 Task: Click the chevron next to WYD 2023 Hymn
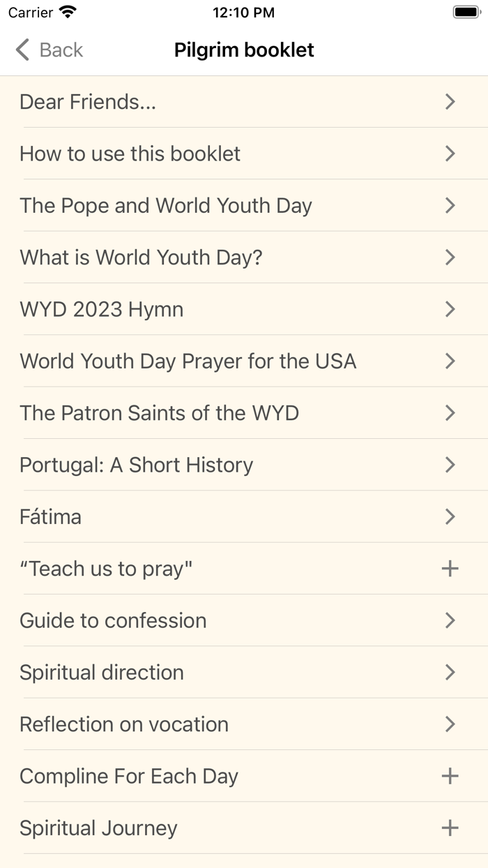450,309
